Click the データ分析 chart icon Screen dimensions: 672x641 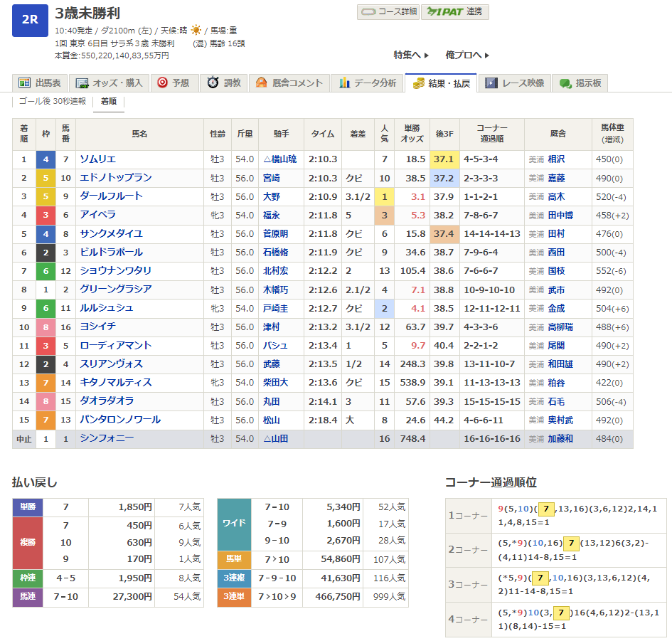point(346,83)
